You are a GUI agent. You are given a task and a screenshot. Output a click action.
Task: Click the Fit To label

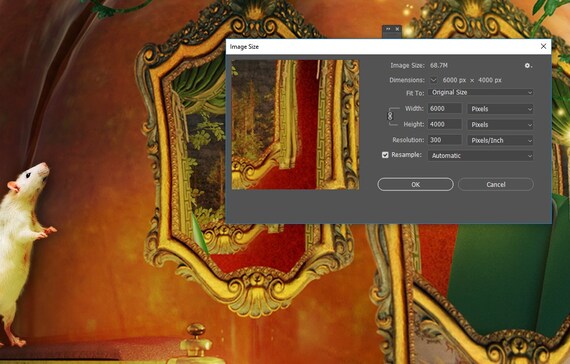[415, 93]
